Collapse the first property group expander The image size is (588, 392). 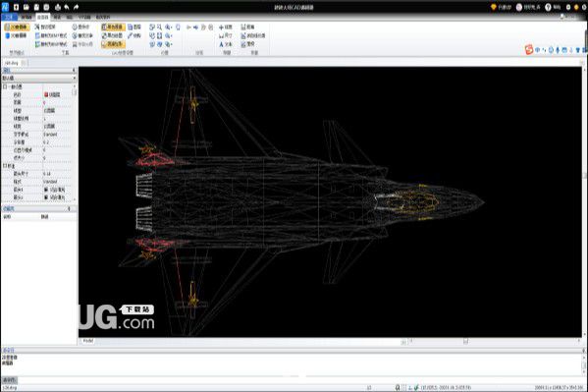coord(5,86)
